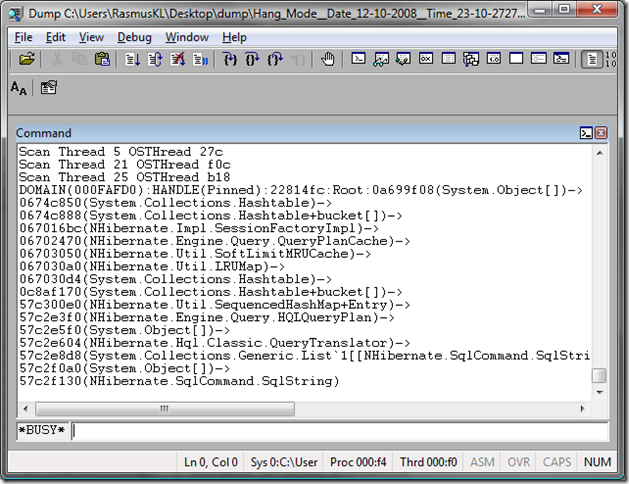Click the Step Over icon

point(252,59)
